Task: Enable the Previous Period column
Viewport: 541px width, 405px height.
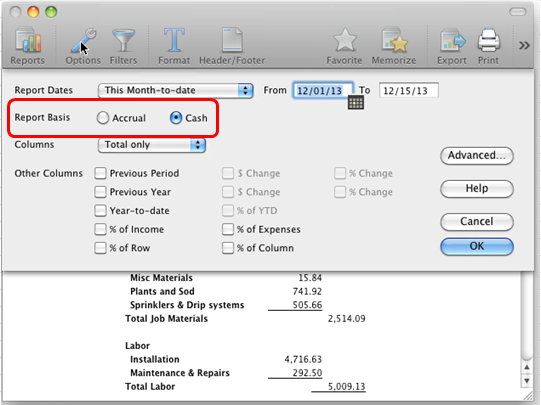Action: pos(100,173)
